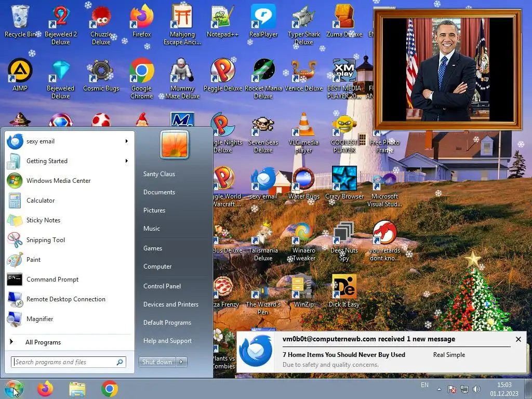
Task: Launch Firefox from the desktop icon
Action: click(141, 21)
